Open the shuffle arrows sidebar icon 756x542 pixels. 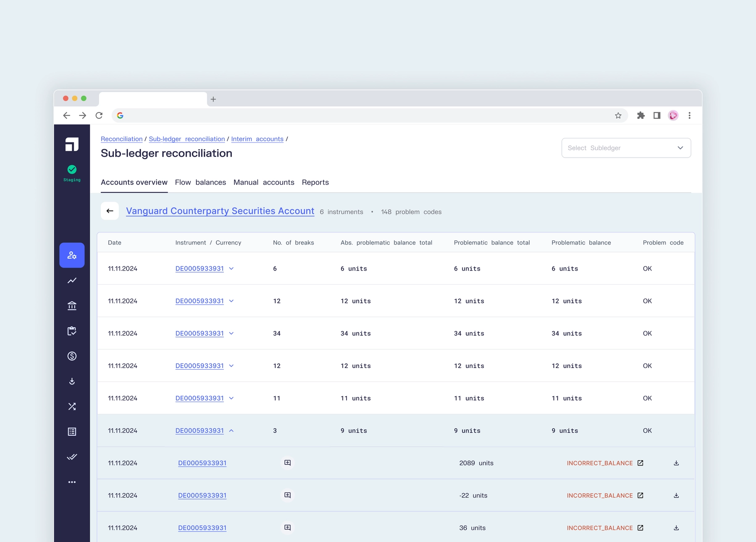72,406
